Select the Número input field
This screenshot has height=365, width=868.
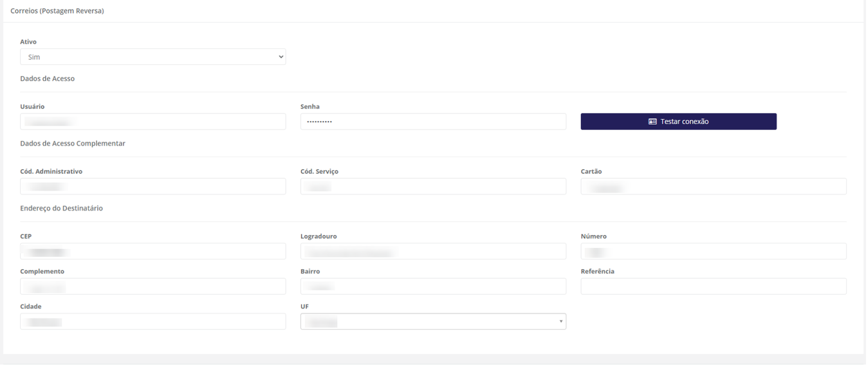point(714,251)
